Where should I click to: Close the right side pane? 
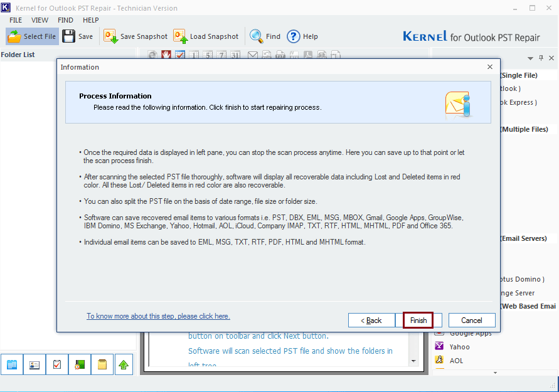(551, 58)
